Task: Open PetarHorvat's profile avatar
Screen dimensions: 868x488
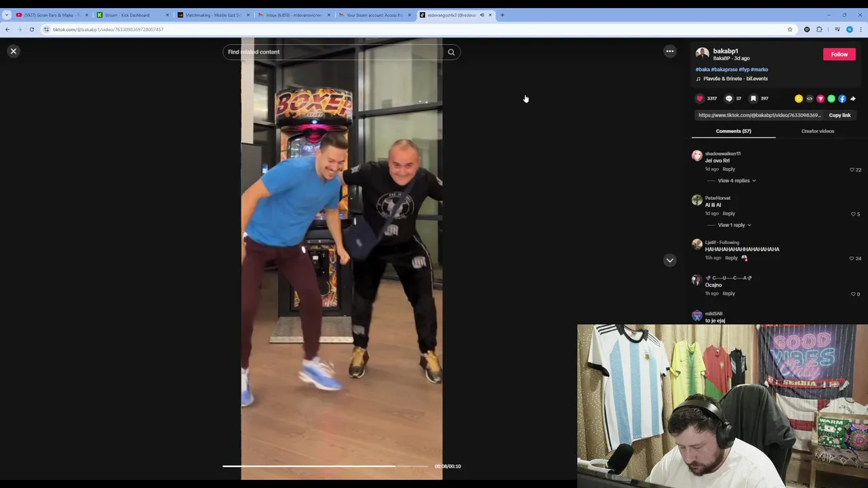Action: tap(697, 200)
